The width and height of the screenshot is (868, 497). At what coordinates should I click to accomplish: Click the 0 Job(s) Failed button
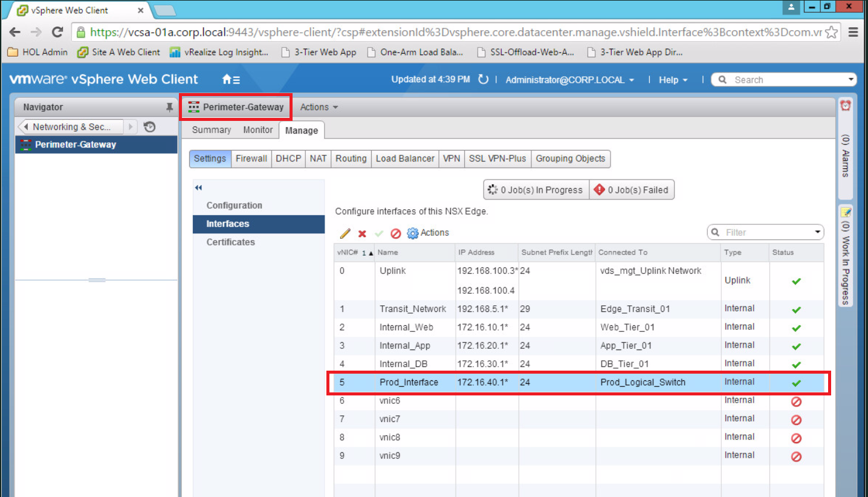point(632,190)
